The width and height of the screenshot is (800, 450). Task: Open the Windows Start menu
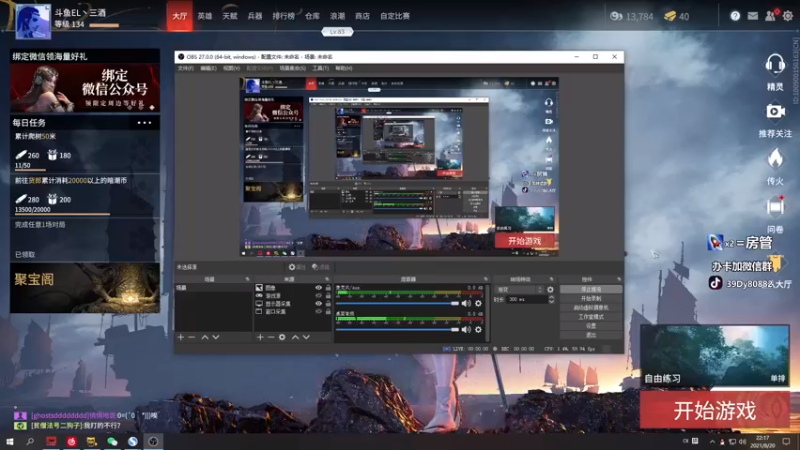(8, 441)
